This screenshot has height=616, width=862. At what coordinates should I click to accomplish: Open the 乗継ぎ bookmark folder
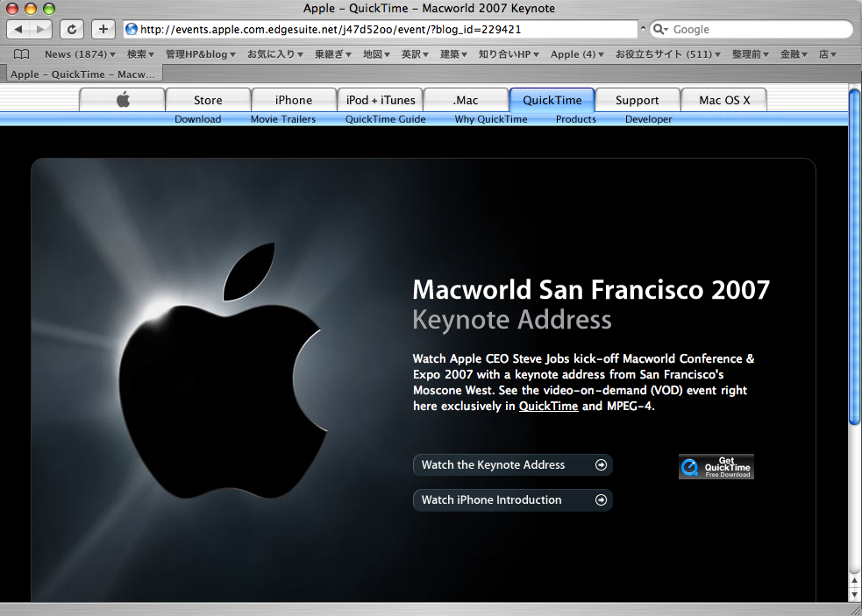[x=332, y=53]
